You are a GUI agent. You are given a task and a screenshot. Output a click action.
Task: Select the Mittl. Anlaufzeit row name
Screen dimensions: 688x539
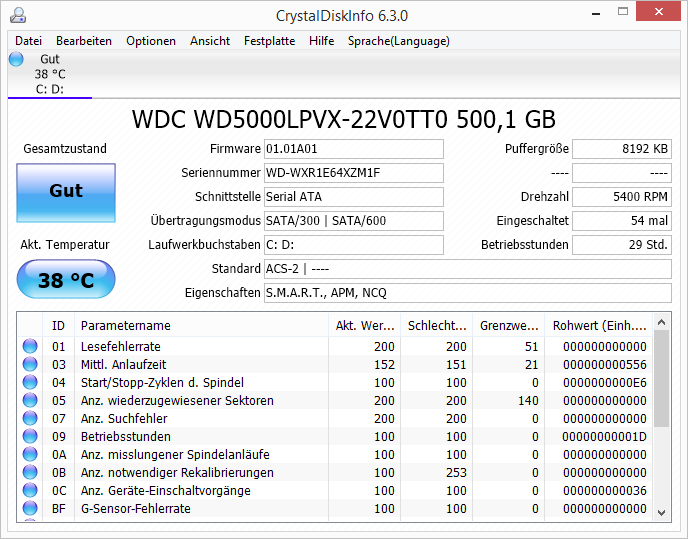[x=123, y=365]
